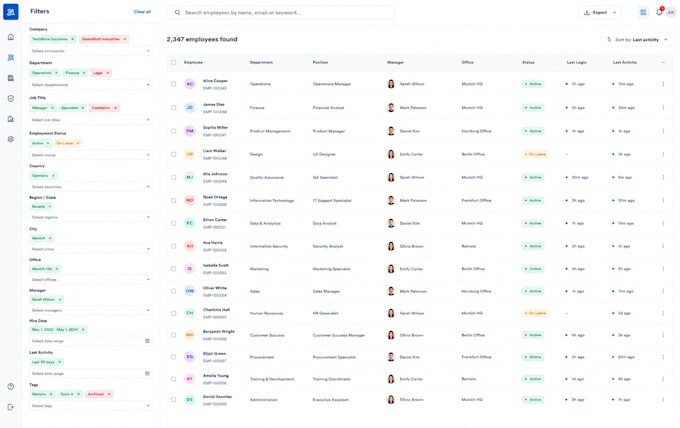Click the Logout icon in sidebar
The image size is (680, 428).
click(11, 407)
